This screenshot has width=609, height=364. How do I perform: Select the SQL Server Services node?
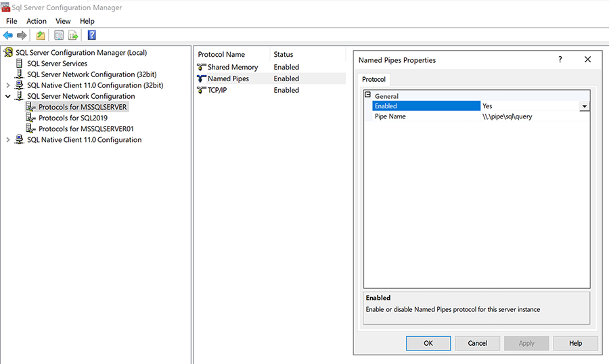coord(57,64)
